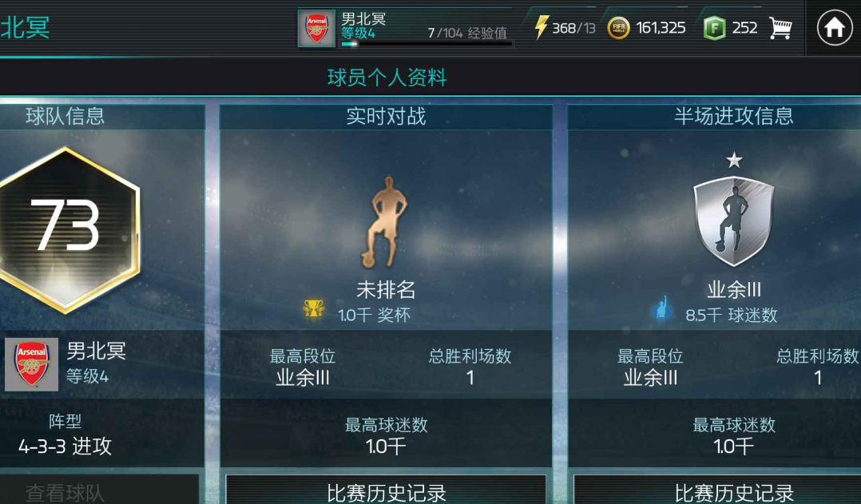This screenshot has height=504, width=861.
Task: Open the Arsenal badge beside 男北冥 等级4
Action: [31, 364]
